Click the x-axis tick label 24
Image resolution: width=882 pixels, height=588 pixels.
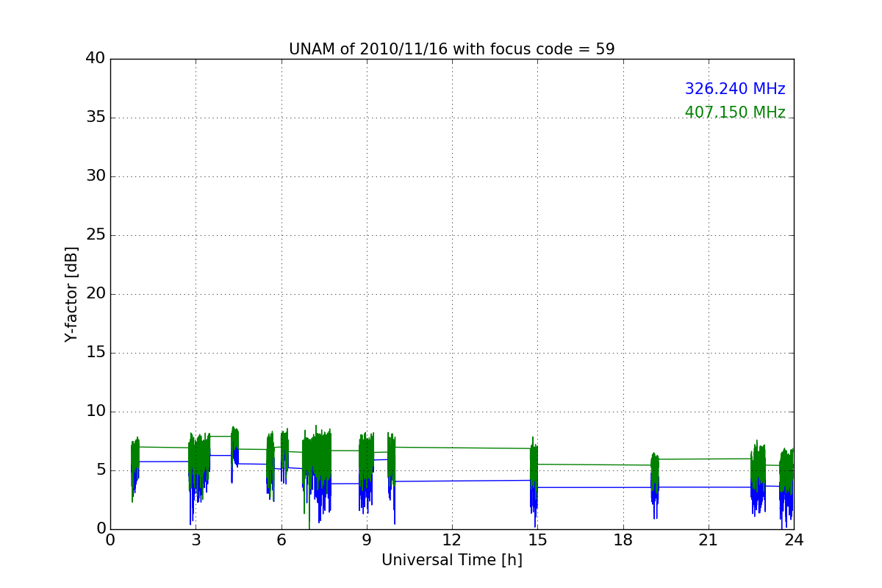point(794,539)
